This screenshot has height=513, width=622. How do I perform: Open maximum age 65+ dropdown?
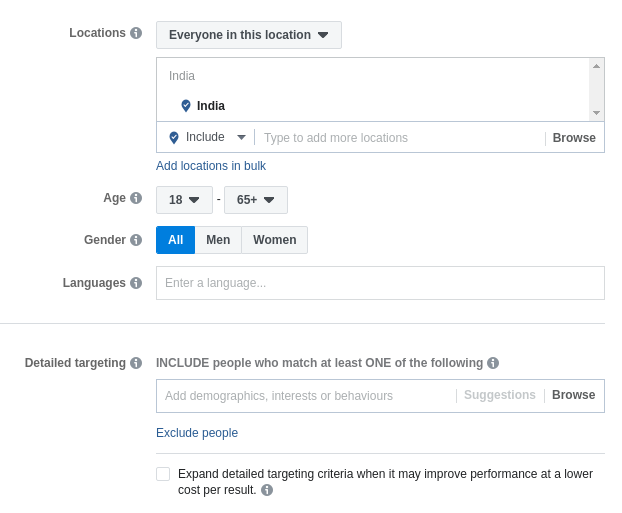pyautogui.click(x=256, y=200)
